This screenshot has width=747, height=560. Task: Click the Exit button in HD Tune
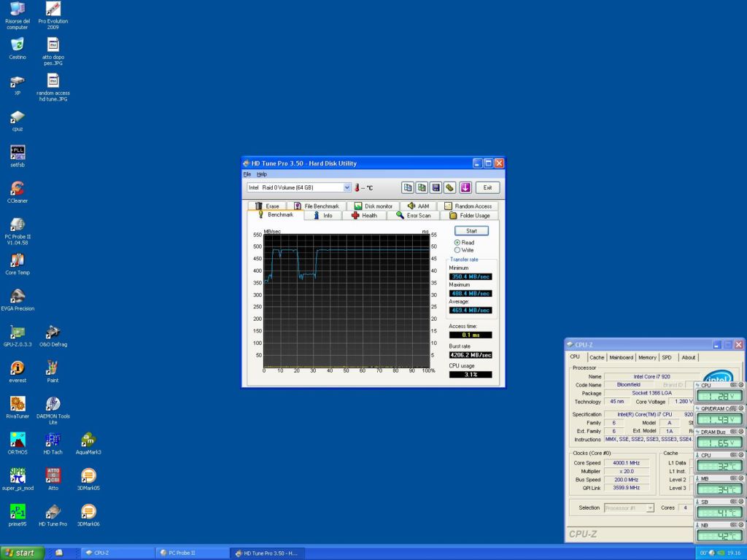tap(487, 187)
